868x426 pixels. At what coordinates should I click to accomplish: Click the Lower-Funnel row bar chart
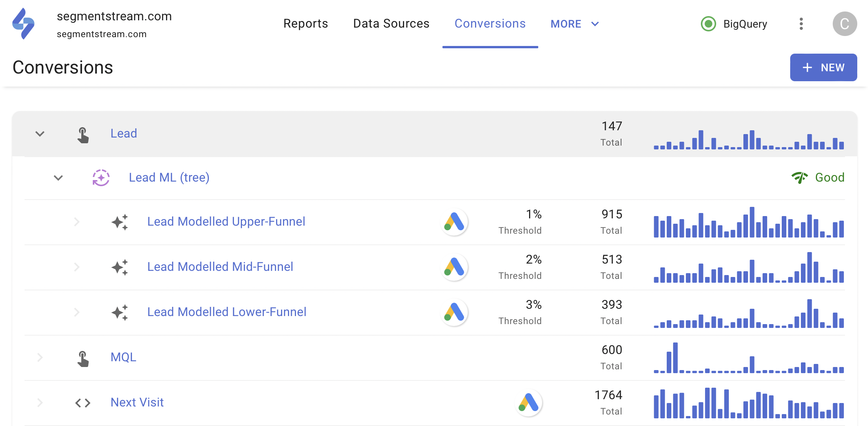click(x=749, y=313)
